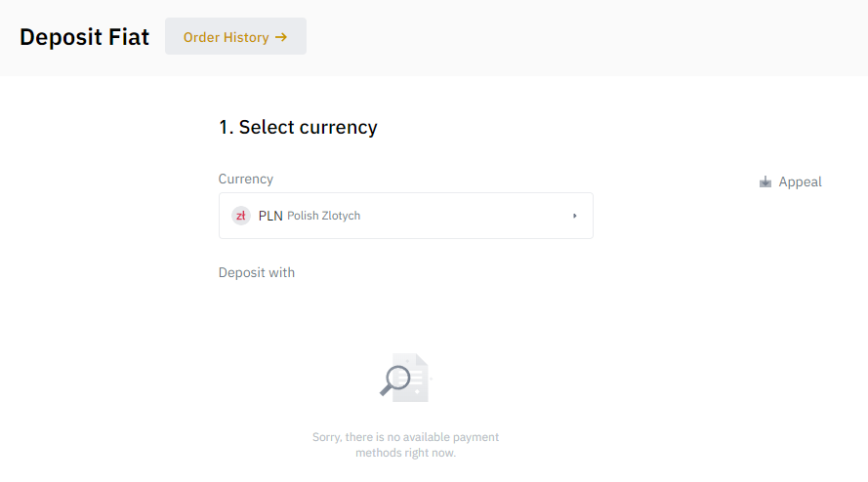Click the grey document page graphic

[416, 378]
